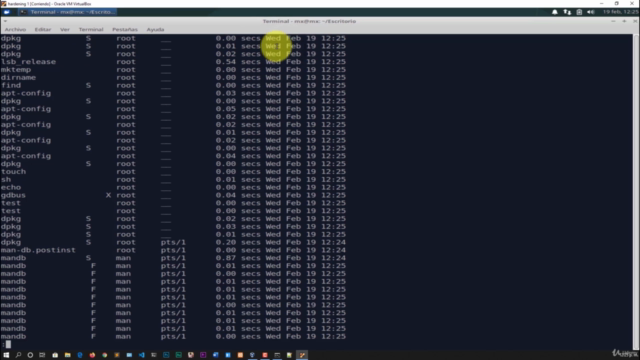Image resolution: width=640 pixels, height=360 pixels.
Task: Open the Archivo menu
Action: (x=15, y=29)
